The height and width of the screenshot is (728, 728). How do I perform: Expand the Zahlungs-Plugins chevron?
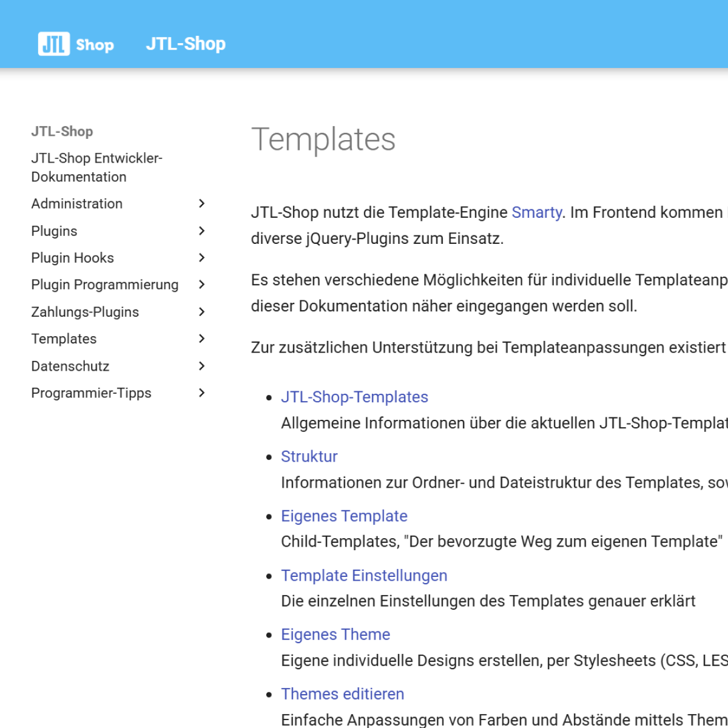202,311
